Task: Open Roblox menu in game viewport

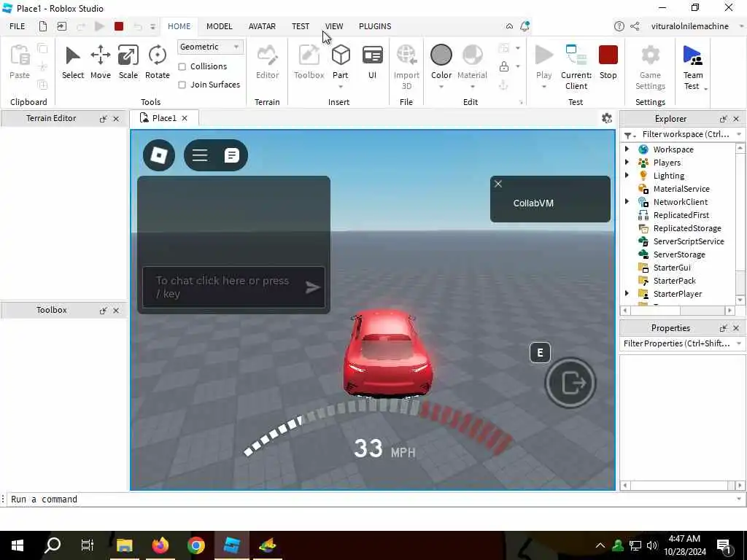Action: (x=159, y=155)
